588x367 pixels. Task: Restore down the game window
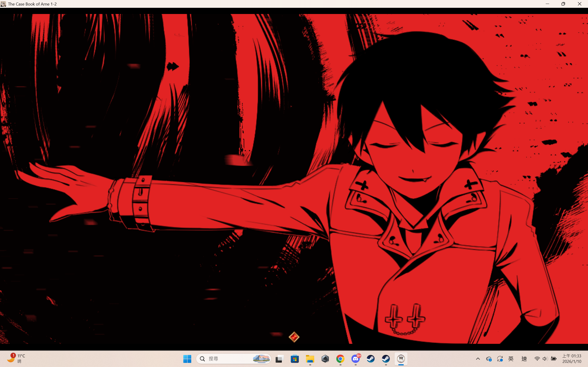click(x=563, y=4)
